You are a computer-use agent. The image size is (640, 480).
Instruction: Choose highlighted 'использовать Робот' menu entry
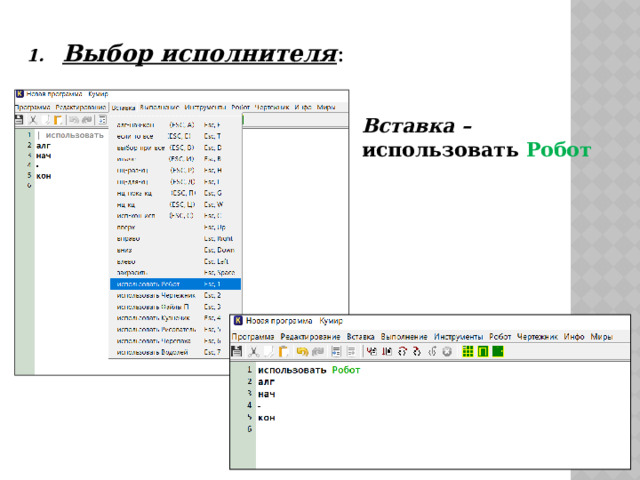[x=176, y=284]
